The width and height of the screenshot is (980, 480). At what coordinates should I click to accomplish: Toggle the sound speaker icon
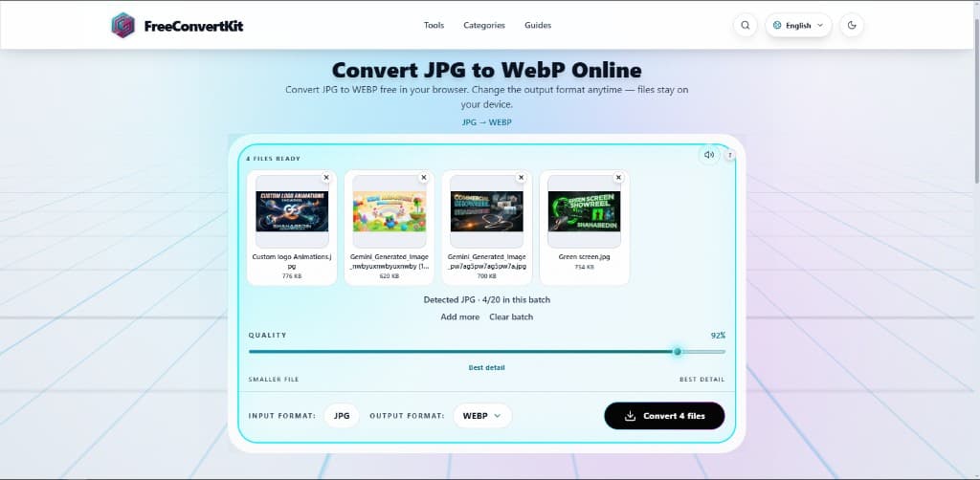coord(709,155)
